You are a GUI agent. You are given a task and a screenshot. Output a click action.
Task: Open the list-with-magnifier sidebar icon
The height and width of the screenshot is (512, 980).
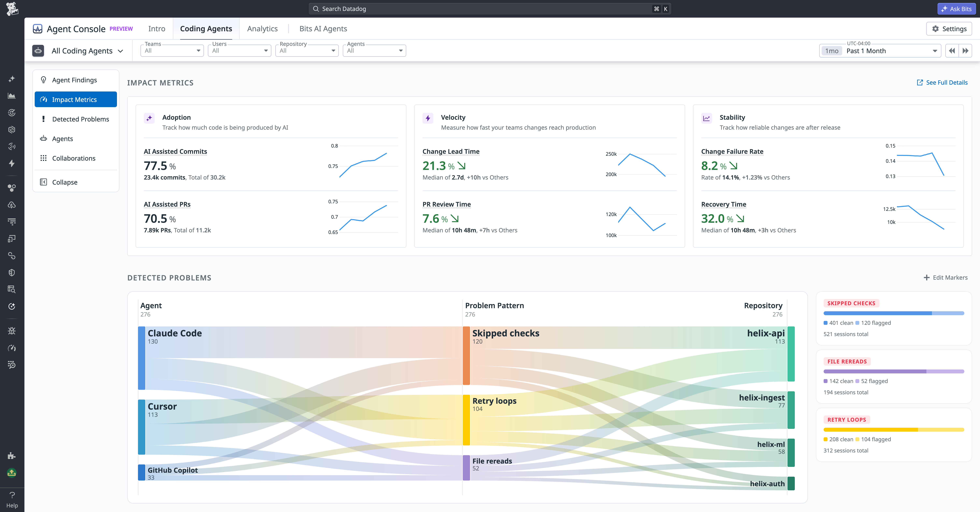(x=12, y=365)
